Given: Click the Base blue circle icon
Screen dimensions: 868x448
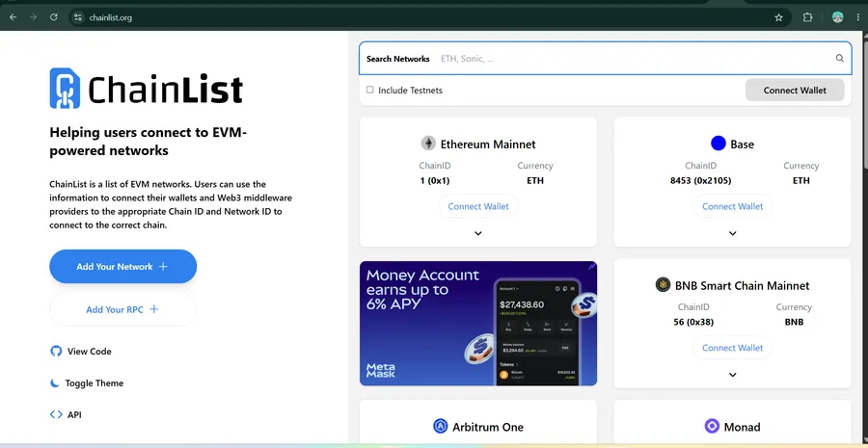Looking at the screenshot, I should [718, 144].
